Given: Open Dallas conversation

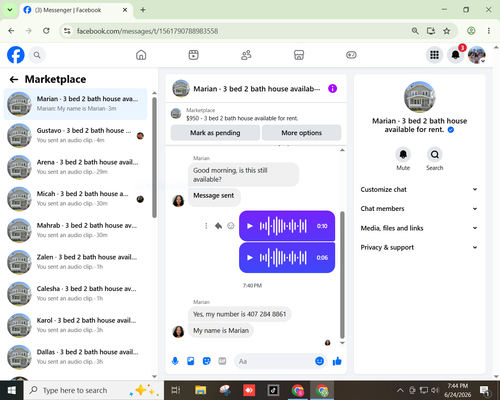Looking at the screenshot, I should click(75, 357).
